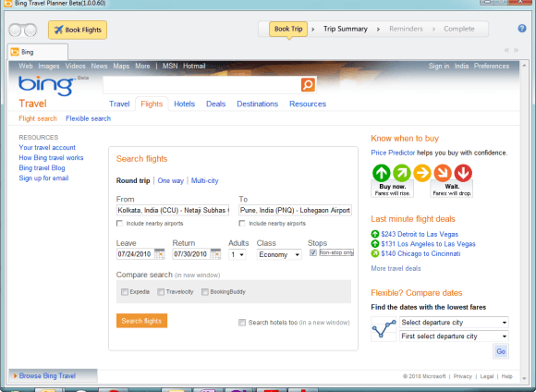Open Price Predictor link
This screenshot has height=392, width=536.
coord(393,153)
